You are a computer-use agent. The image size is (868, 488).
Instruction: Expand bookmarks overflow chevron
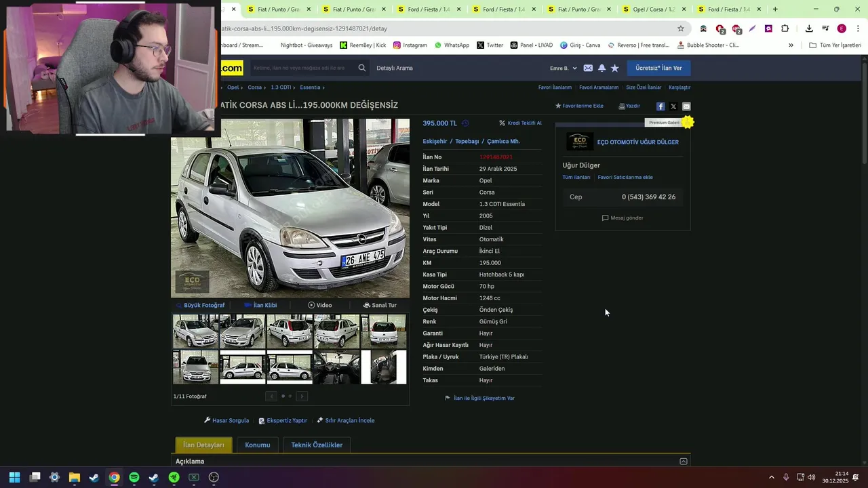[791, 45]
